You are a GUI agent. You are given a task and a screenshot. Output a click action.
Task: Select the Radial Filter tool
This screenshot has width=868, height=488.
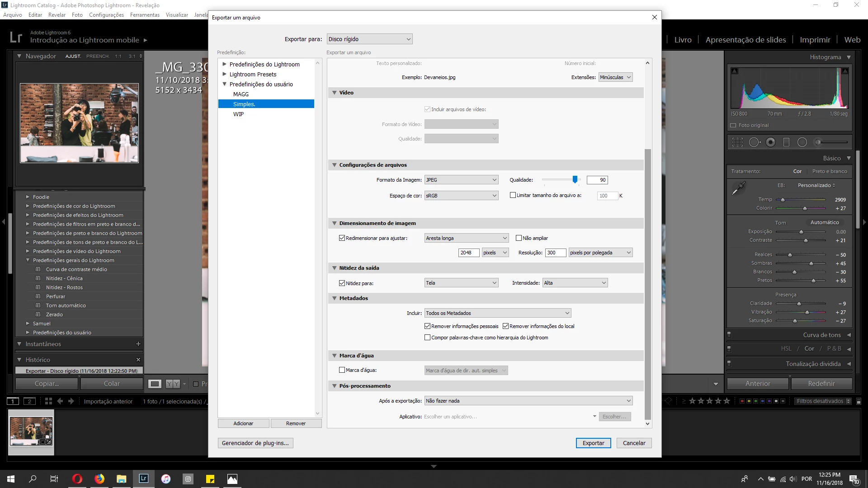802,142
